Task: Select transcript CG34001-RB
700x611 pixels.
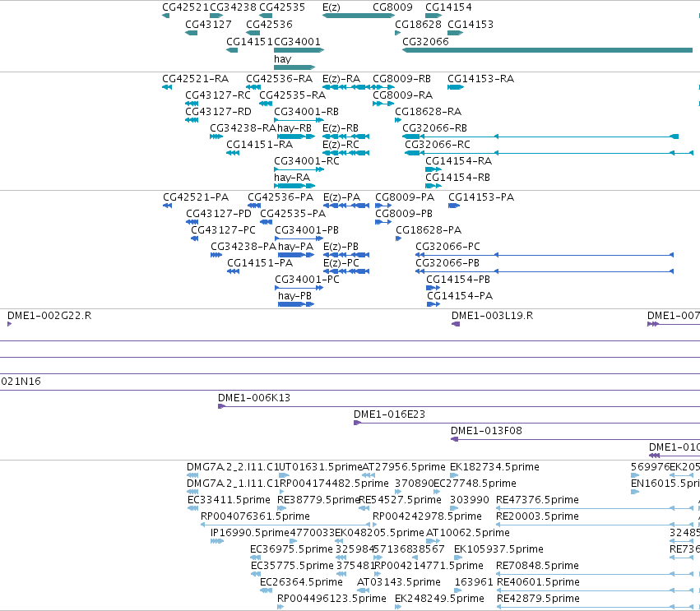Action: [x=306, y=112]
